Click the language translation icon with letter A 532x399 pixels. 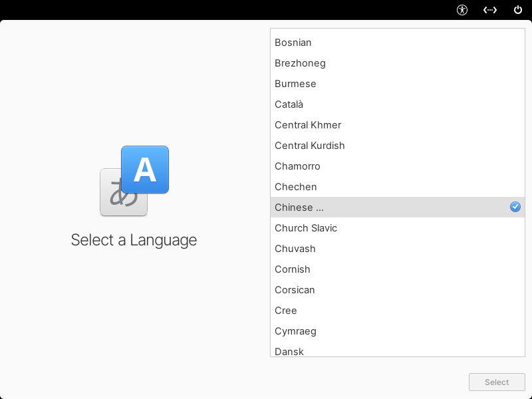point(134,181)
